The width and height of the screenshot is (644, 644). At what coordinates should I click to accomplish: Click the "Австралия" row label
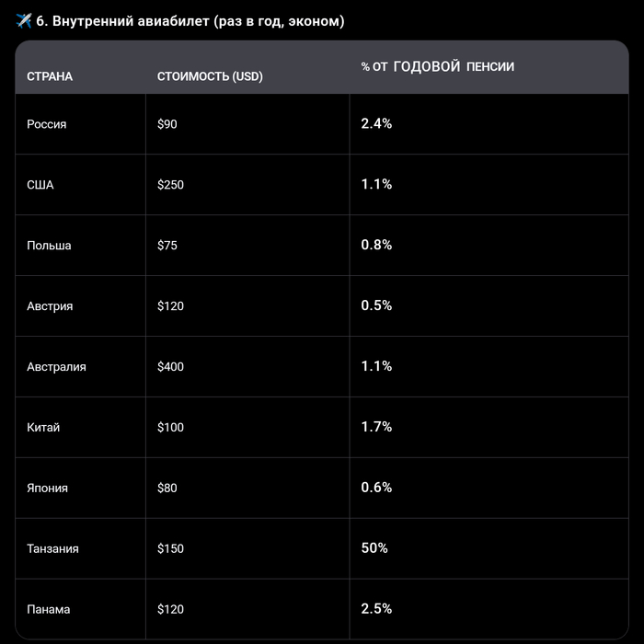[56, 367]
